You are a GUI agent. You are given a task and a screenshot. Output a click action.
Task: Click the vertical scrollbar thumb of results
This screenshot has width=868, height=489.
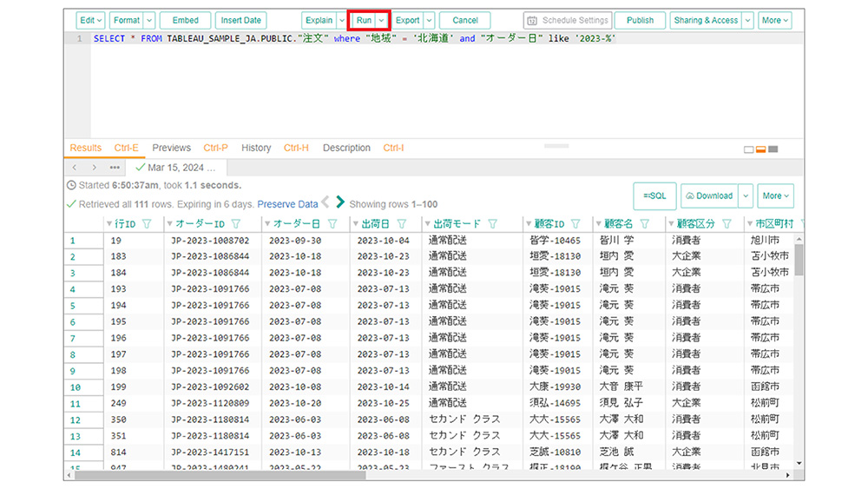coord(799,260)
